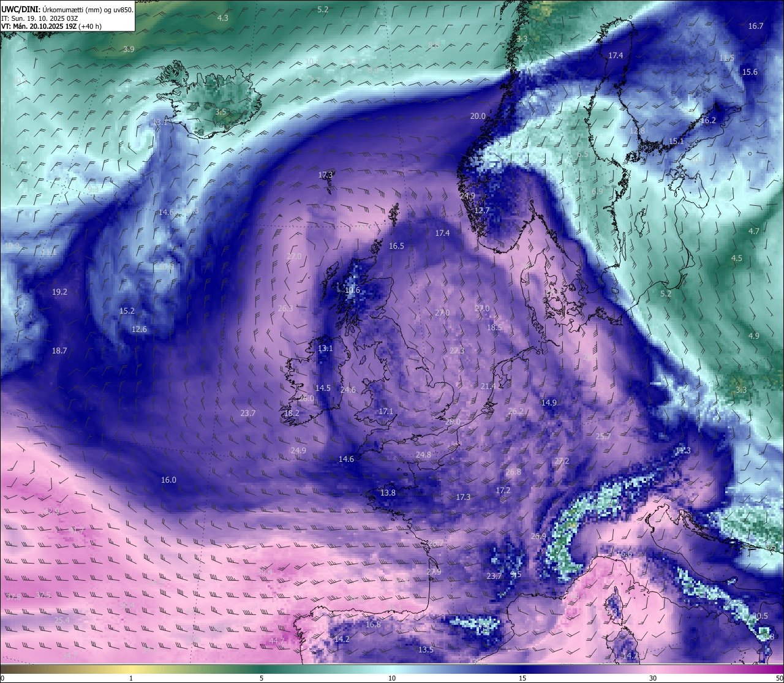Click the 15.6 value label

(750, 72)
